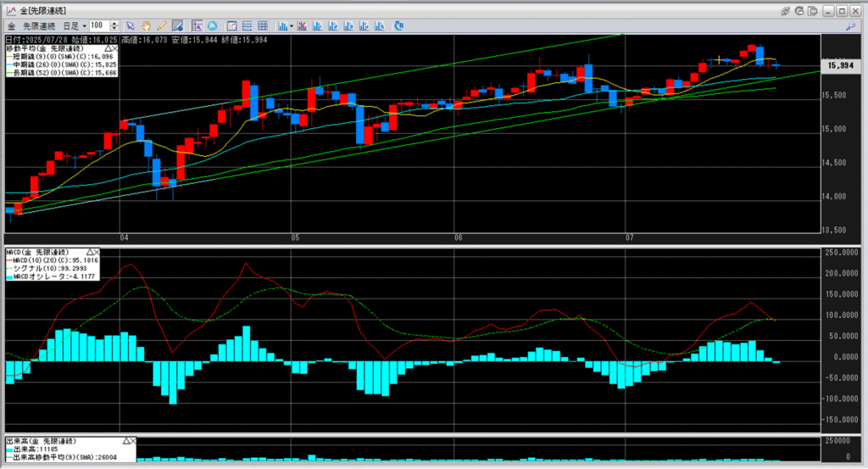This screenshot has height=469, width=868.
Task: Click the duplicate window icon in title bar
Action: coord(812,10)
